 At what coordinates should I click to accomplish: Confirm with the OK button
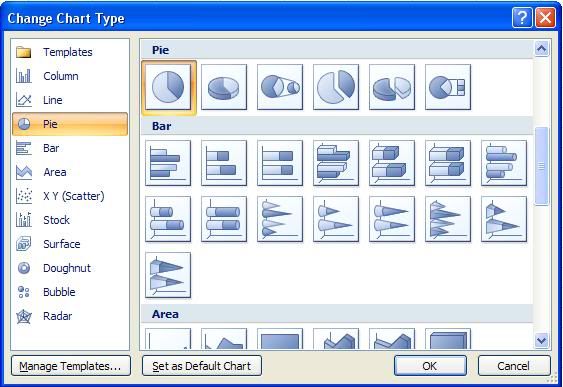(430, 366)
